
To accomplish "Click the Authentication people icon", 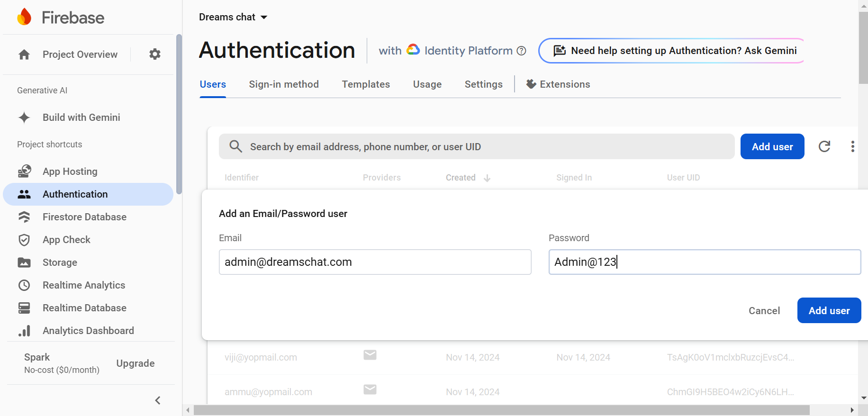I will (24, 194).
